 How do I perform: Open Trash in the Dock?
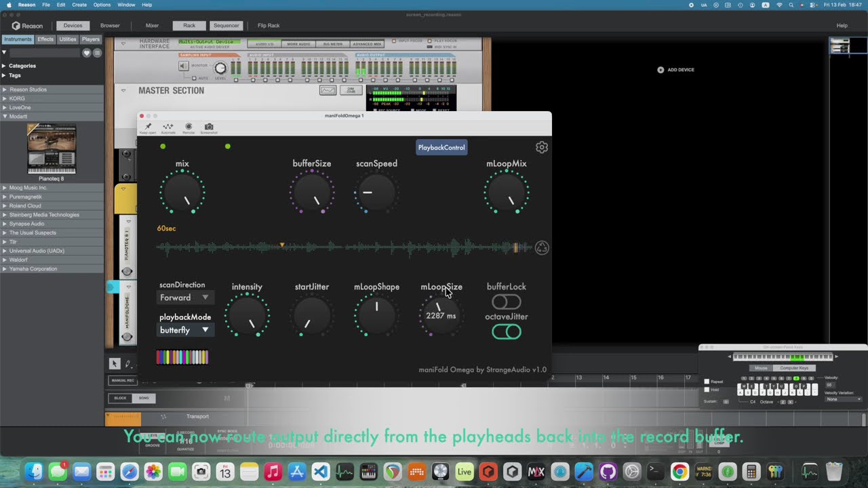(834, 472)
